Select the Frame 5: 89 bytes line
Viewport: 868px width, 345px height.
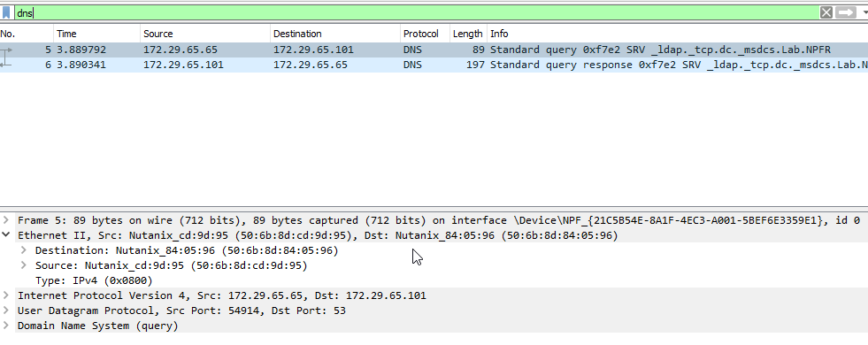coord(439,220)
